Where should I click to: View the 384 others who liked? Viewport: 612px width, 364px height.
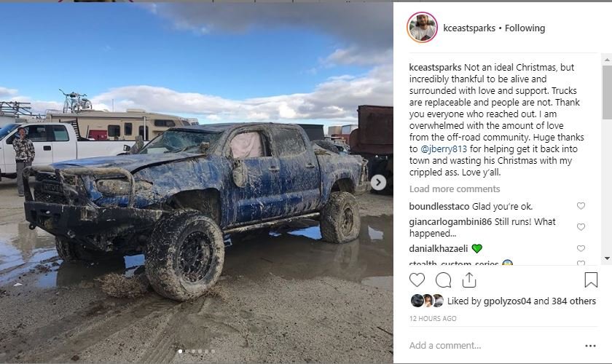point(573,301)
